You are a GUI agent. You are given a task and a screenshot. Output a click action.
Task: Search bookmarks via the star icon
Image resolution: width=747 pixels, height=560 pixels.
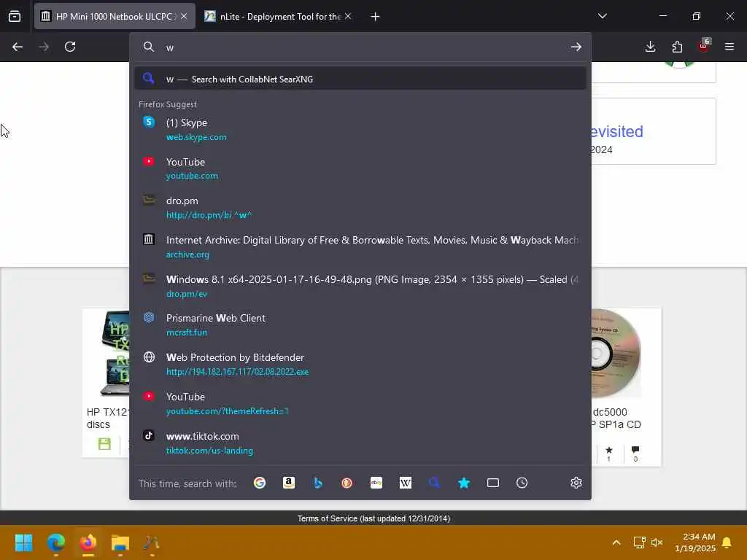pos(463,483)
